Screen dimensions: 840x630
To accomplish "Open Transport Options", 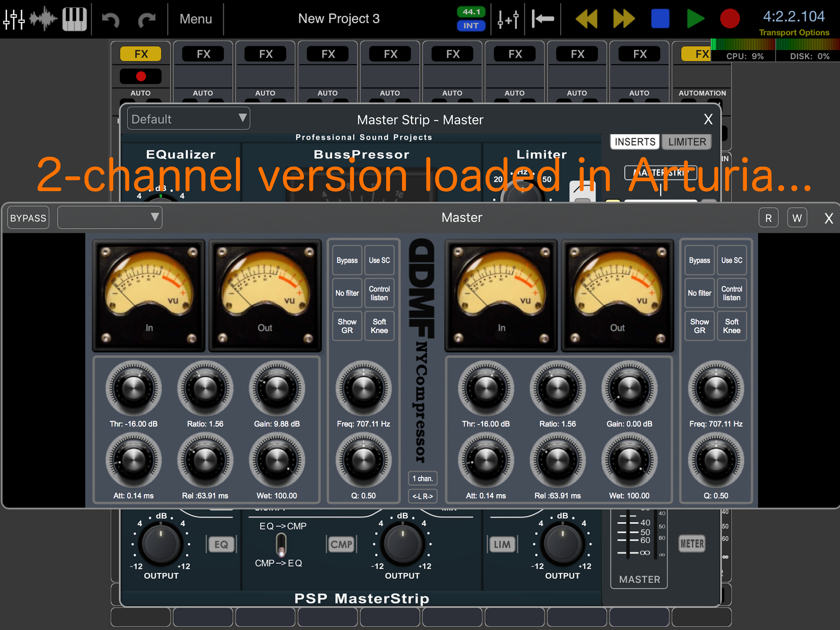I will [x=794, y=33].
